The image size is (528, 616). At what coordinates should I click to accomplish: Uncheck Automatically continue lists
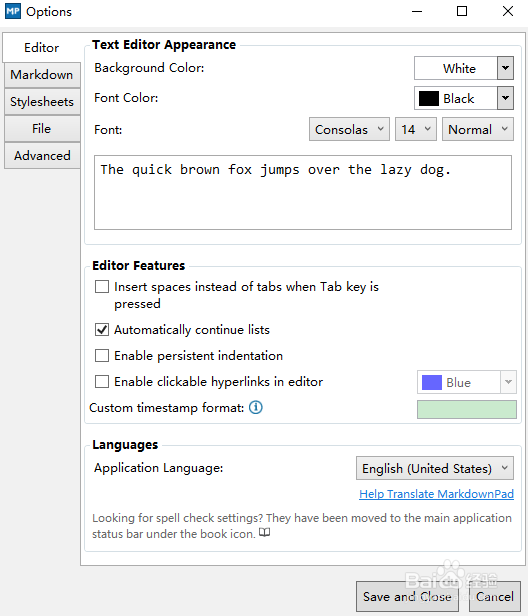pyautogui.click(x=102, y=330)
